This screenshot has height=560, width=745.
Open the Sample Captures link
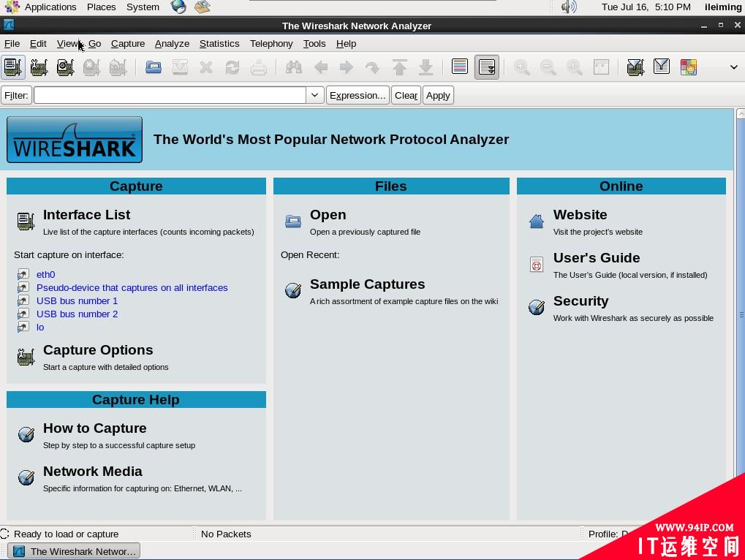[367, 284]
